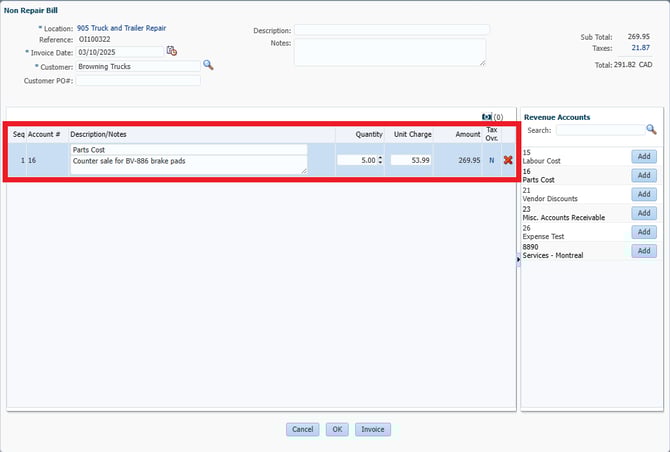Confirm with the OK button
This screenshot has height=452, width=670.
(337, 429)
